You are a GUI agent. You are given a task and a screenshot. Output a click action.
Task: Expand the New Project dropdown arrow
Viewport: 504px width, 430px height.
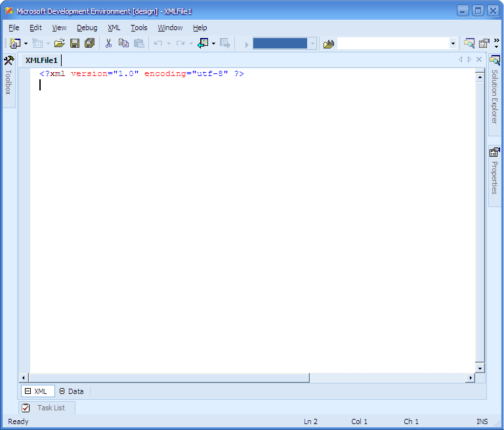[26, 43]
